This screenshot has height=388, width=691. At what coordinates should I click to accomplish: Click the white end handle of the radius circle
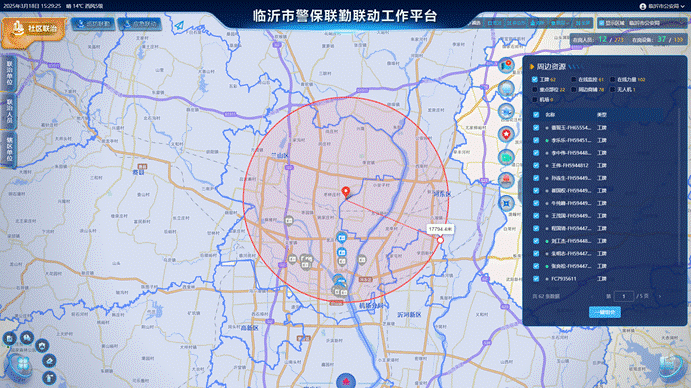pos(440,240)
